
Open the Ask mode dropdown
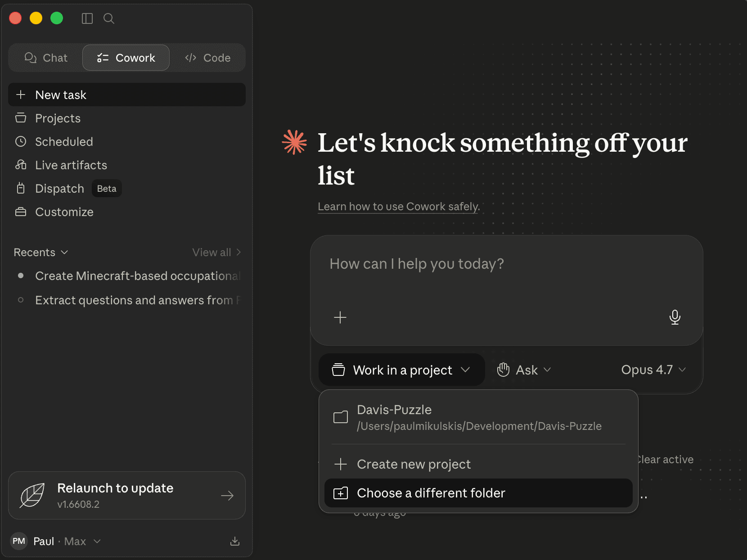524,370
